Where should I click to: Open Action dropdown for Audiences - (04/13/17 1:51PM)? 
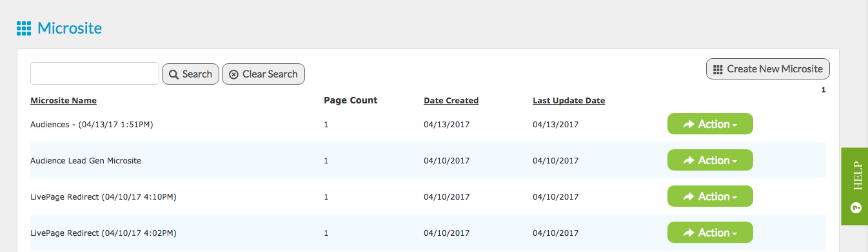(710, 124)
